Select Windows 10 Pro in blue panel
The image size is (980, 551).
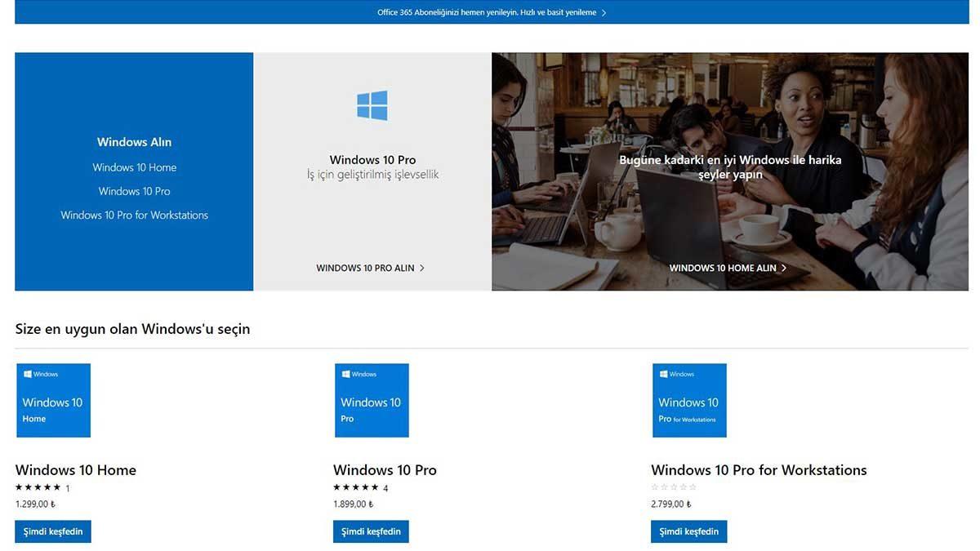click(135, 191)
